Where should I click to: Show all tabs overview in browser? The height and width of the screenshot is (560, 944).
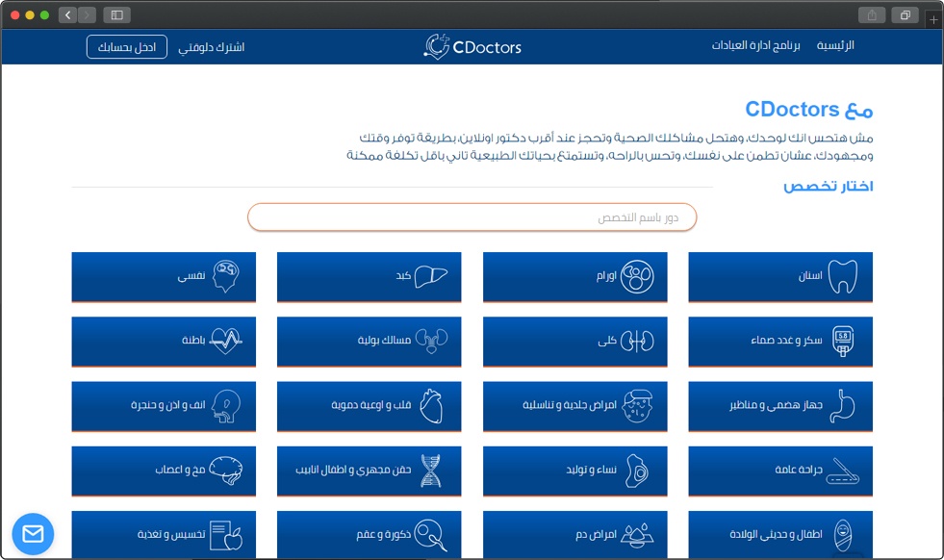tap(905, 15)
